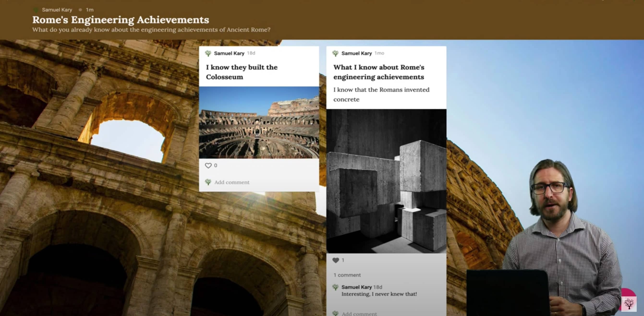Open the concrete blocks photo
The height and width of the screenshot is (316, 644).
386,181
